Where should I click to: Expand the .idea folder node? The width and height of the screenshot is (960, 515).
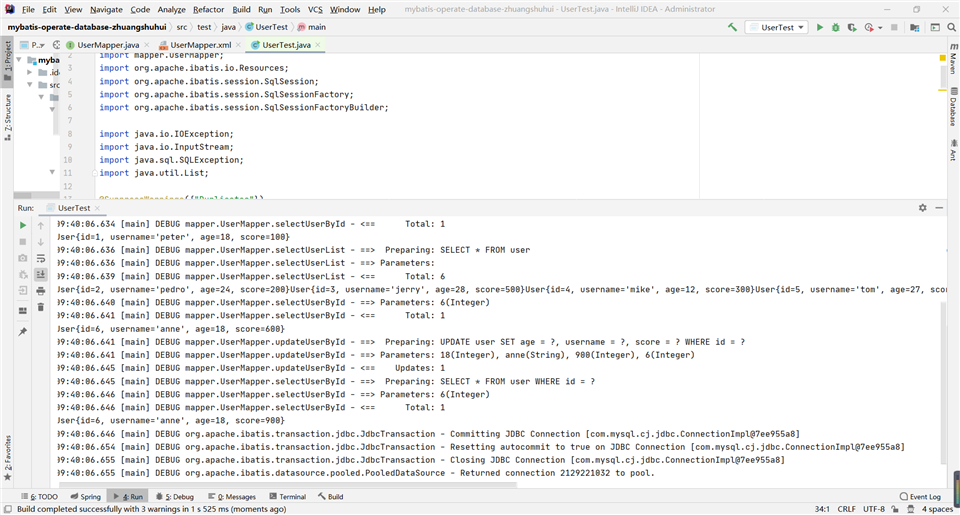[29, 72]
